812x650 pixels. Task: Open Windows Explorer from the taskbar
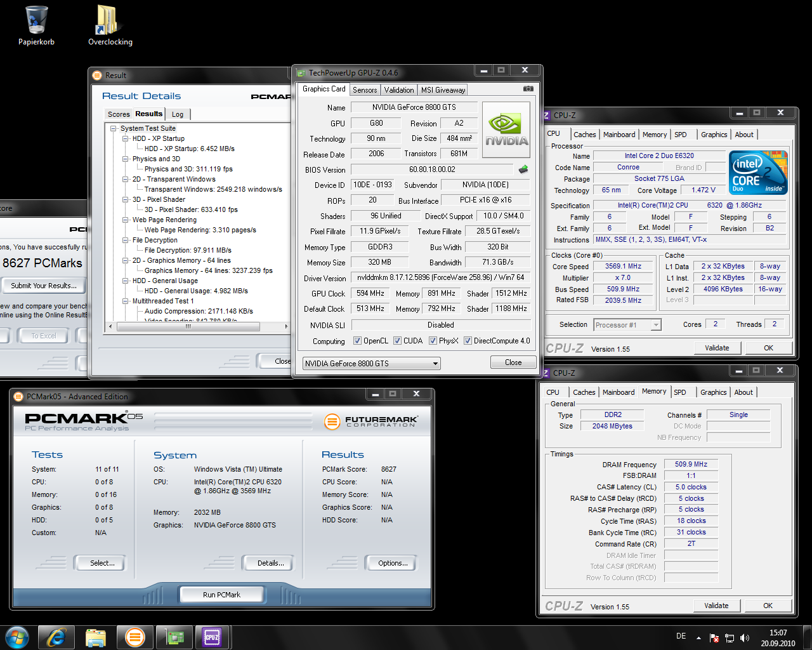(96, 637)
